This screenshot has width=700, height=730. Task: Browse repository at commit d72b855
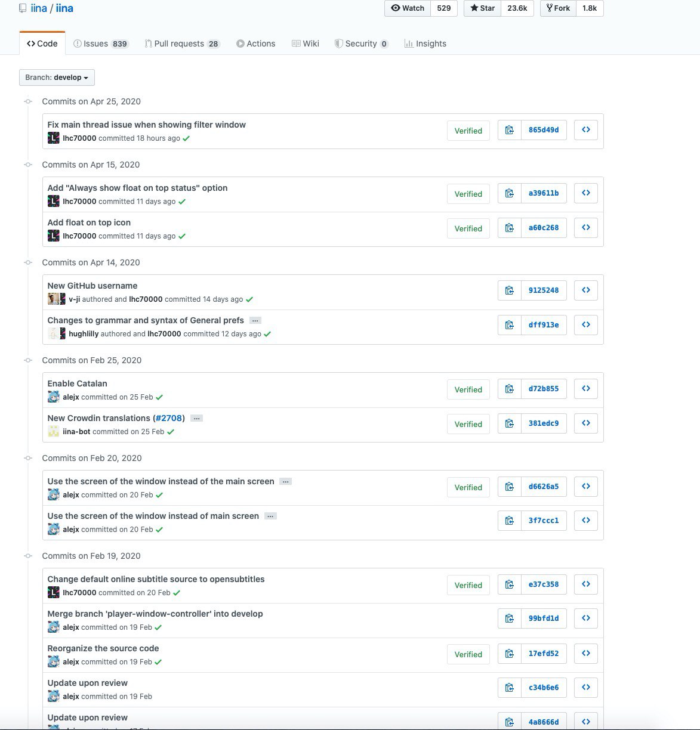tap(586, 389)
